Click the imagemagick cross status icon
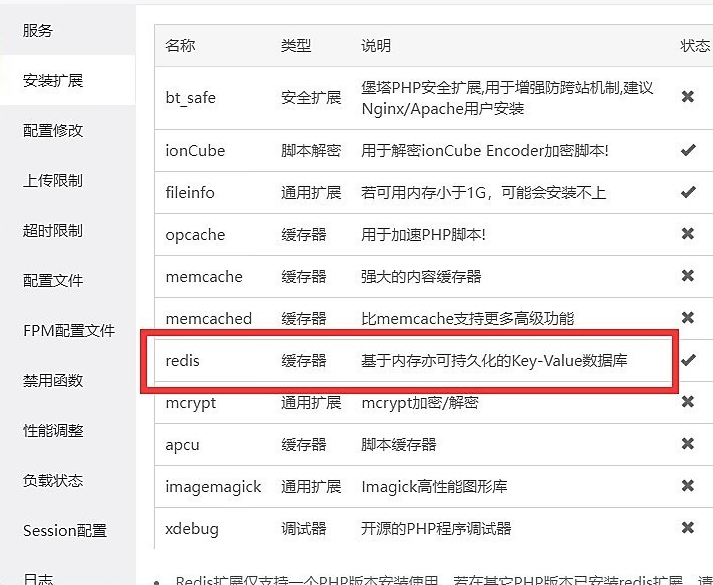 pos(688,485)
